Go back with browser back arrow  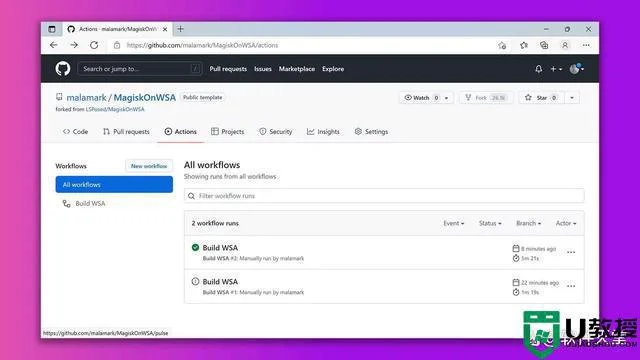tap(53, 45)
